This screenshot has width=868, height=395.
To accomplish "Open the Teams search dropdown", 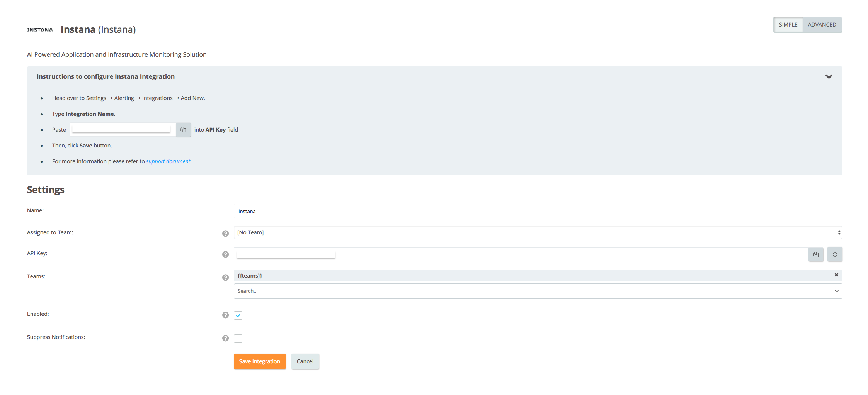I will [x=538, y=291].
